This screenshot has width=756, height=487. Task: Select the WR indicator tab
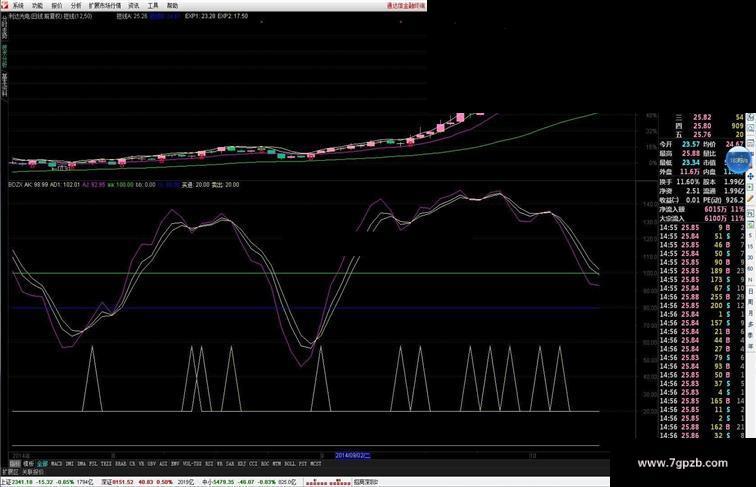[x=219, y=464]
